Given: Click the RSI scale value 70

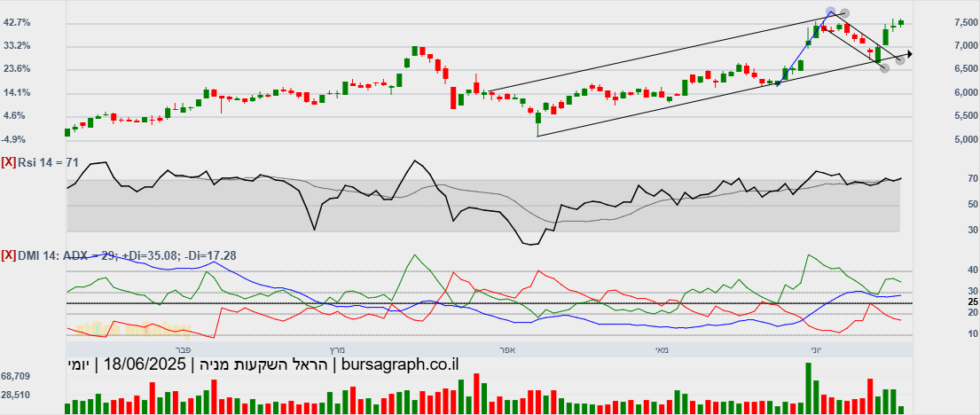Looking at the screenshot, I should [973, 181].
